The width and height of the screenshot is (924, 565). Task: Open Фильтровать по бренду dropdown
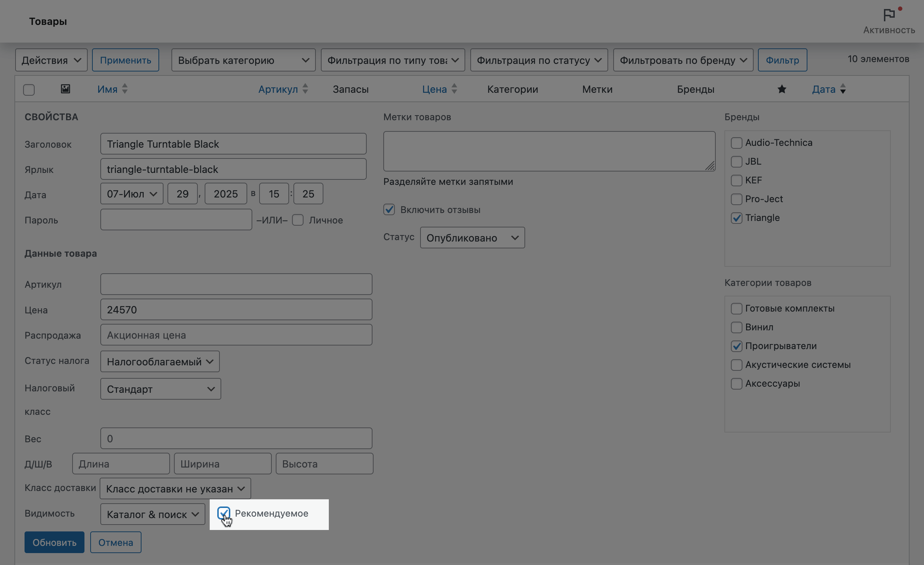[683, 60]
